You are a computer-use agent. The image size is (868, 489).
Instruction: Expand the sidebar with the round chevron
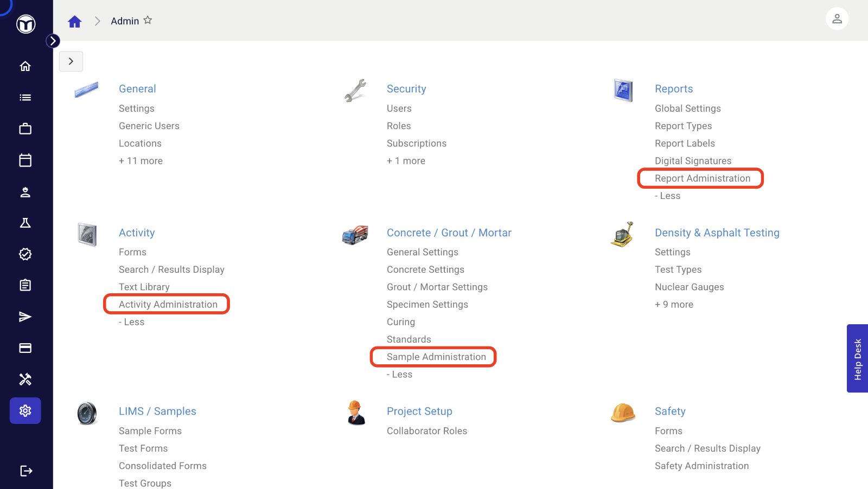[x=53, y=41]
